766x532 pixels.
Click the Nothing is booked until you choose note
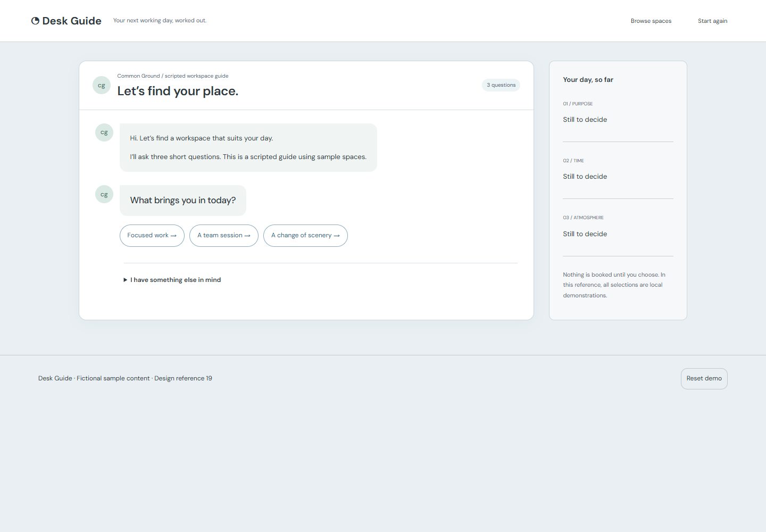615,285
